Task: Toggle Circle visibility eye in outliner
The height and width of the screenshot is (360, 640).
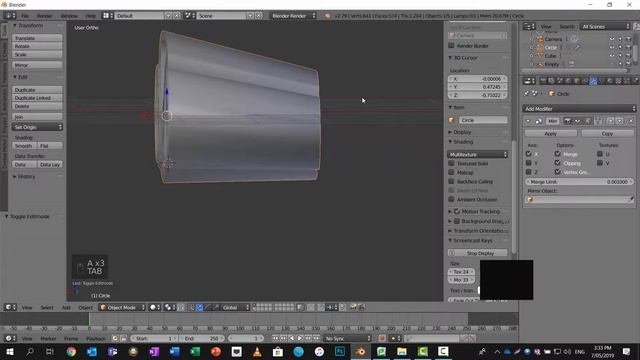Action: point(611,47)
